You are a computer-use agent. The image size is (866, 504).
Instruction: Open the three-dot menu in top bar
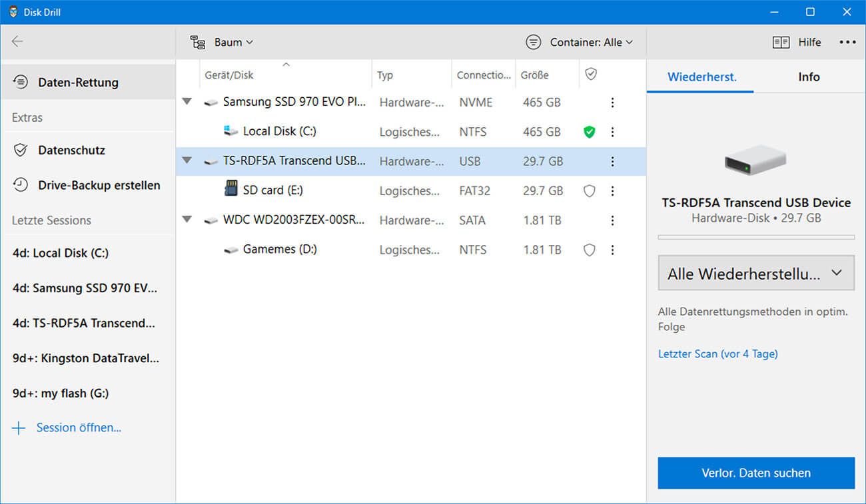coord(847,42)
